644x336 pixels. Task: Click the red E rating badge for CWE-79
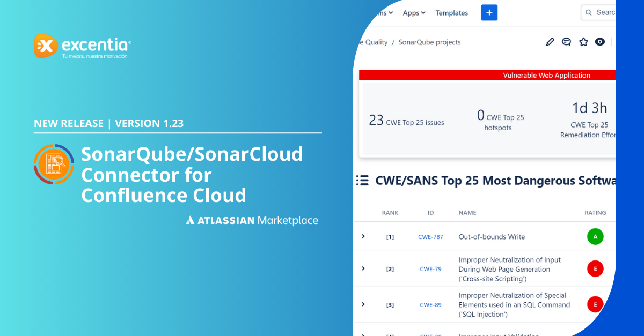(595, 268)
